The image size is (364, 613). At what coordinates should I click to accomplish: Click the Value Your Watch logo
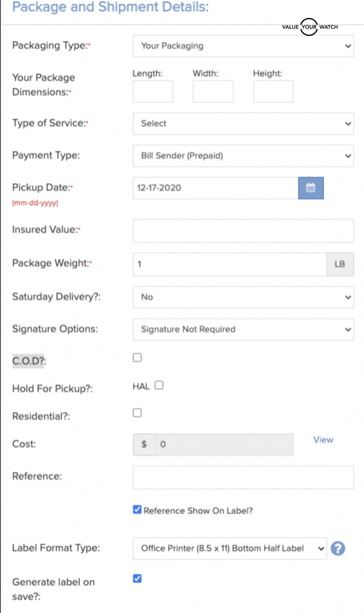click(x=310, y=27)
